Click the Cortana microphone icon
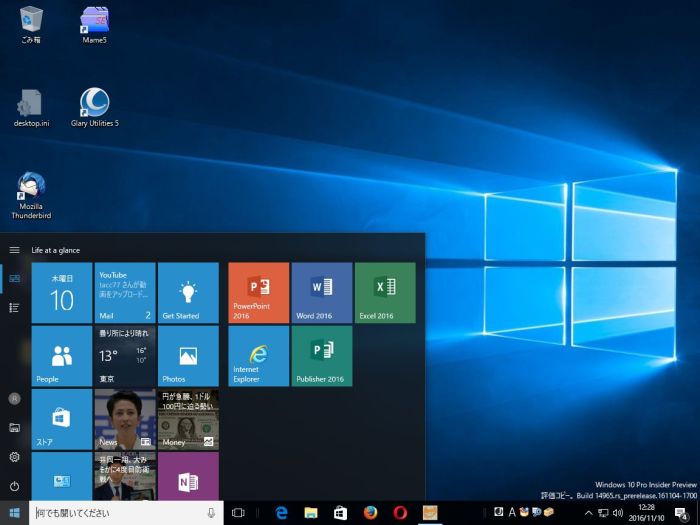Screen dimensions: 700x525 (210, 512)
